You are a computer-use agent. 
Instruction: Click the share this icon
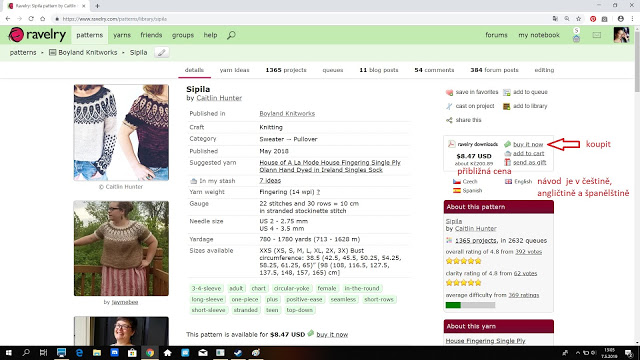tap(449, 120)
